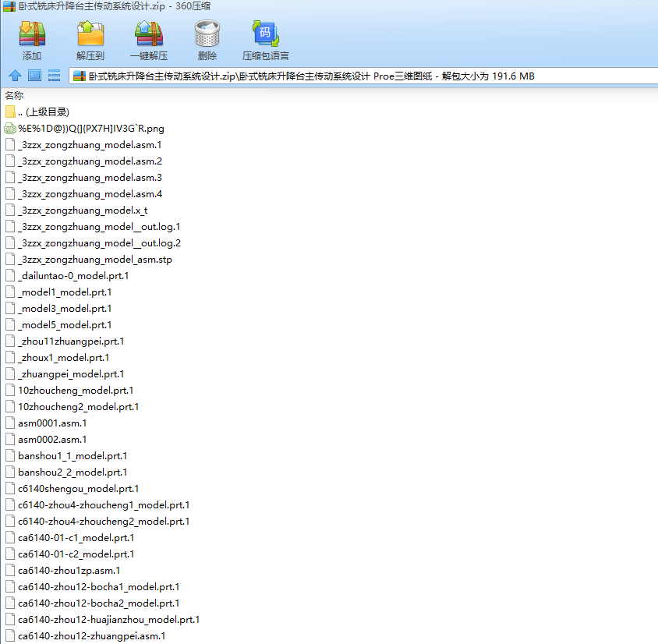Screen dimensions: 658x644
Task: Go up one level with blue arrow
Action: pos(15,76)
